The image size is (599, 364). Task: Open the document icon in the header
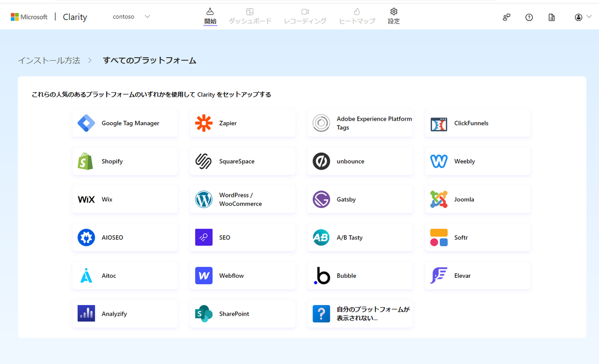point(552,17)
